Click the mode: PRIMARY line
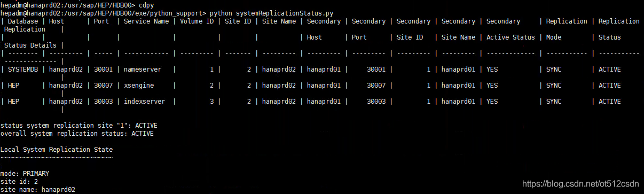 [25, 174]
